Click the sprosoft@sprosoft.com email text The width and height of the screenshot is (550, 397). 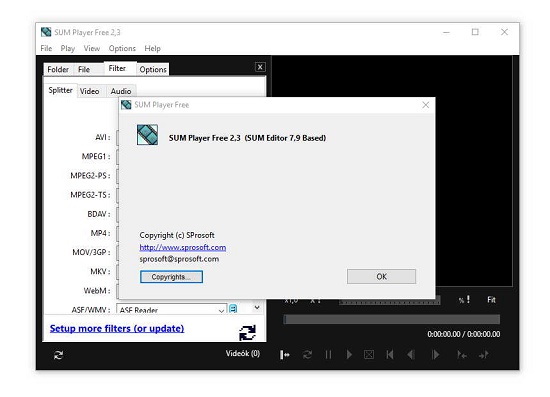179,259
